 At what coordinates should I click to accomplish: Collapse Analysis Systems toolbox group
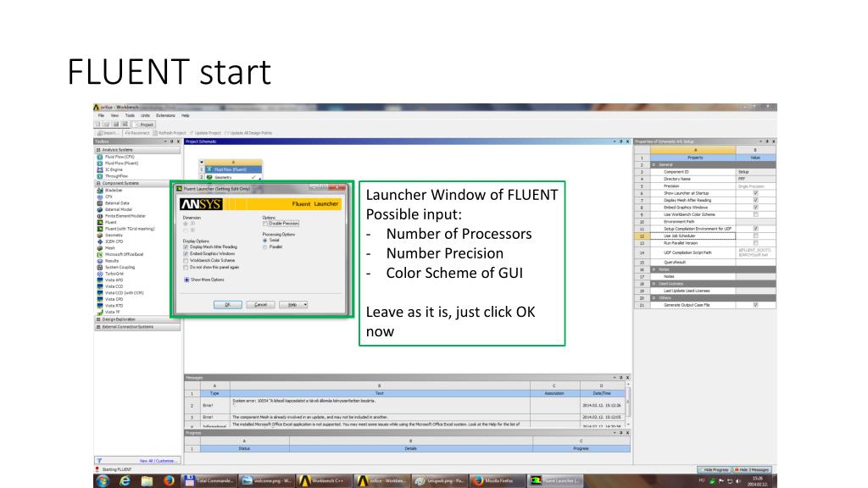(x=98, y=150)
